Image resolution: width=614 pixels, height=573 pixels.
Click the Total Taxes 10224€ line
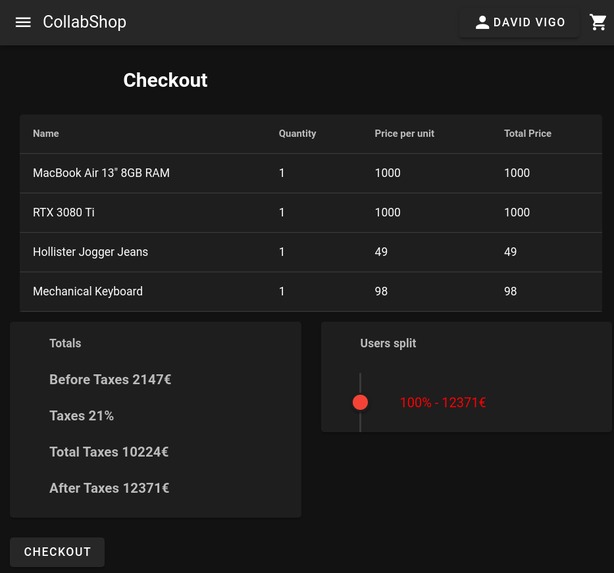coord(109,452)
